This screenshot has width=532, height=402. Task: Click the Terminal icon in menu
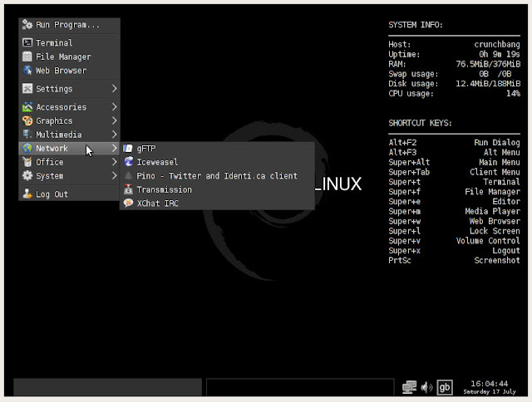[27, 42]
